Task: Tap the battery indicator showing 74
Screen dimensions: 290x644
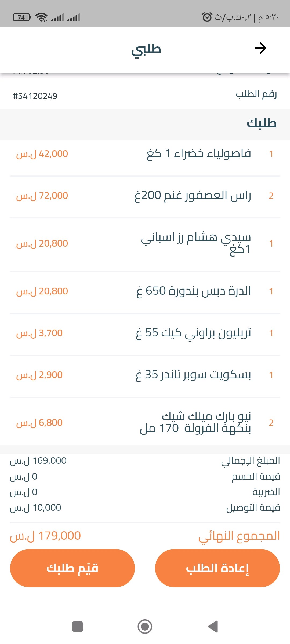Action: click(22, 17)
